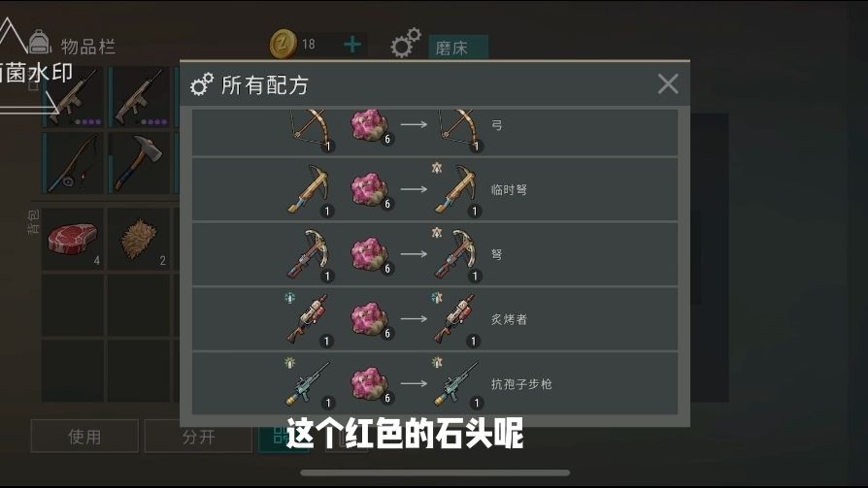
Task: Open the 磨床 grinder tab
Action: pyautogui.click(x=458, y=48)
